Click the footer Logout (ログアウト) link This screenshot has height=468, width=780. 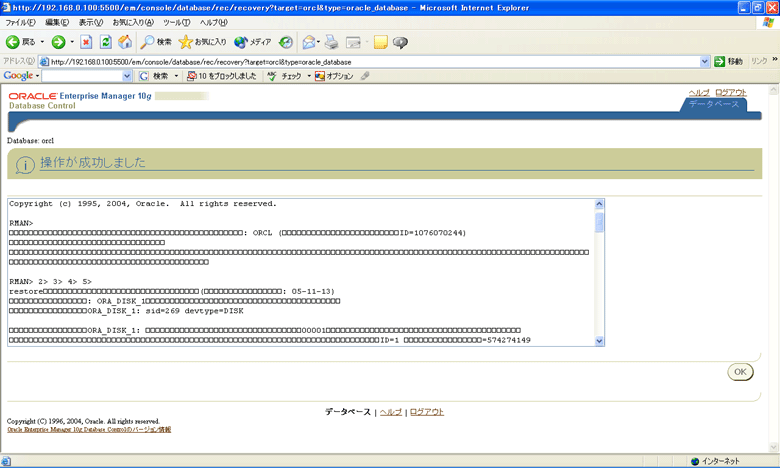coord(427,412)
